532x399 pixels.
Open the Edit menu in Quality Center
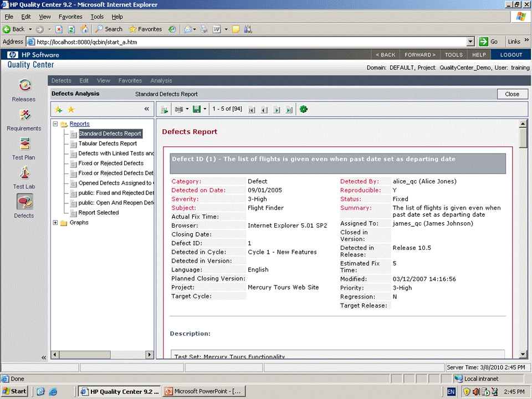pyautogui.click(x=84, y=80)
